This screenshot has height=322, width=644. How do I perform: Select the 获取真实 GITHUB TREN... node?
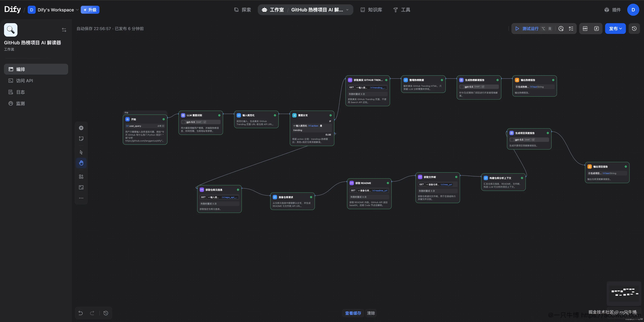click(x=367, y=91)
